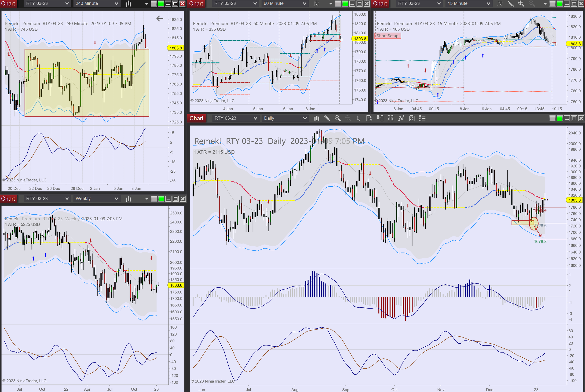This screenshot has height=392, width=585.
Task: Toggle gray interval link button on Weekly chart
Action: tap(154, 199)
